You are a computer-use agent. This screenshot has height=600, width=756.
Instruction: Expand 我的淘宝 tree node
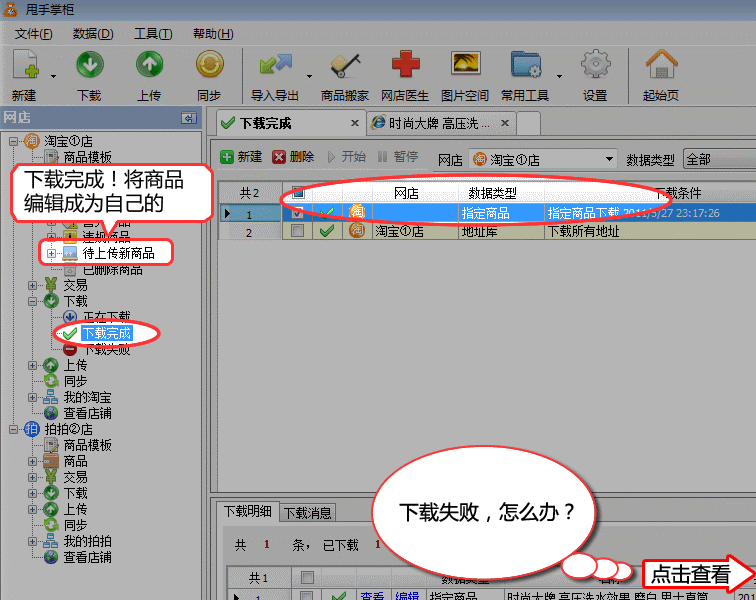click(32, 397)
